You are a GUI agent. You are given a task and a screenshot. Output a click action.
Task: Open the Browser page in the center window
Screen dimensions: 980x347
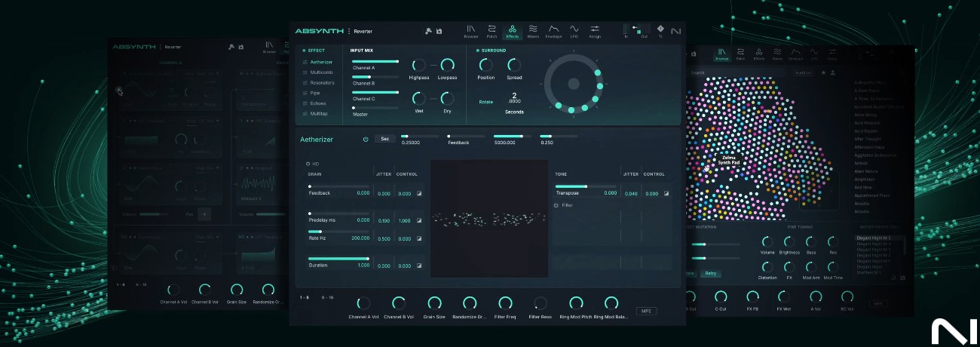(x=471, y=30)
